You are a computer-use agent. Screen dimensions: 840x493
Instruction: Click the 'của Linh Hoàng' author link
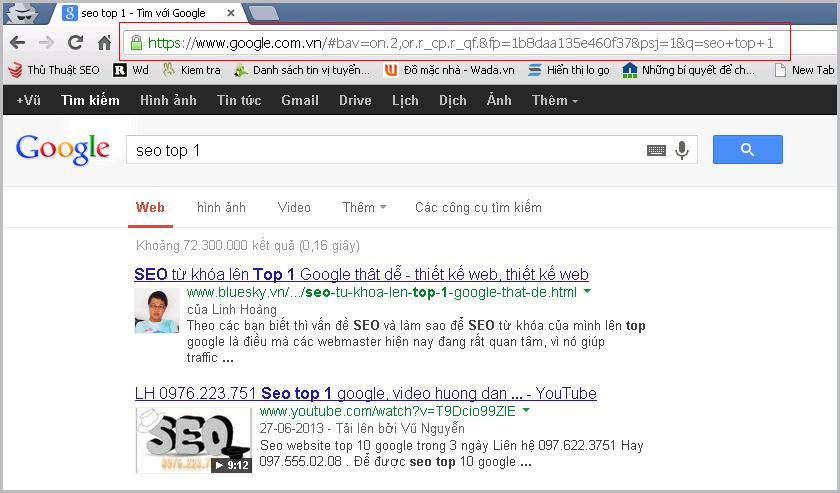[232, 309]
